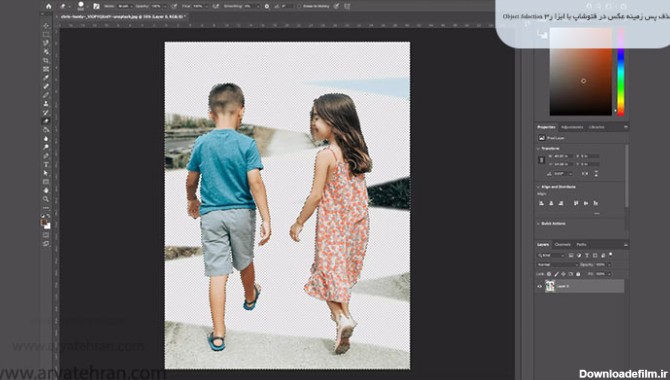Switch to the Layers tab
This screenshot has height=380, width=670.
pos(543,244)
